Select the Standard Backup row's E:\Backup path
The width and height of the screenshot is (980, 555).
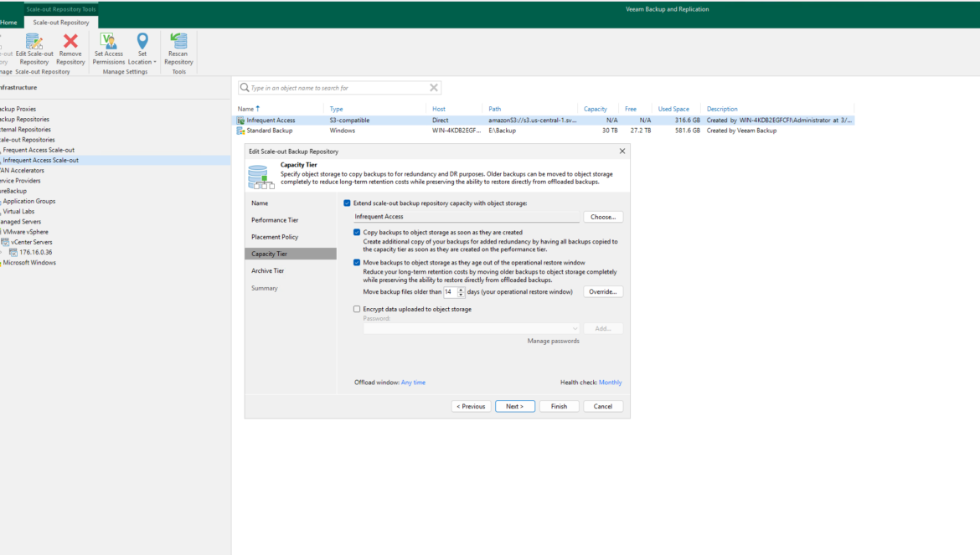tap(503, 131)
